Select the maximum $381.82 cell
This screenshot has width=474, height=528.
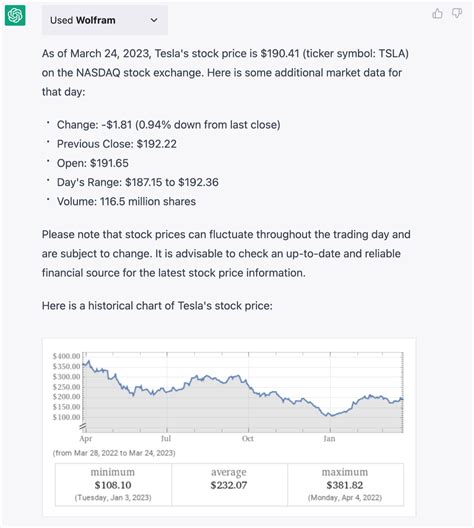[x=345, y=485]
